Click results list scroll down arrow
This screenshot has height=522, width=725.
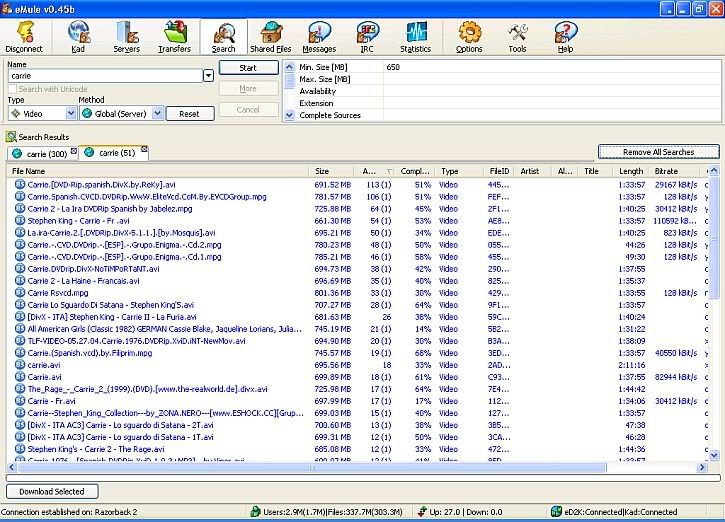pos(713,455)
